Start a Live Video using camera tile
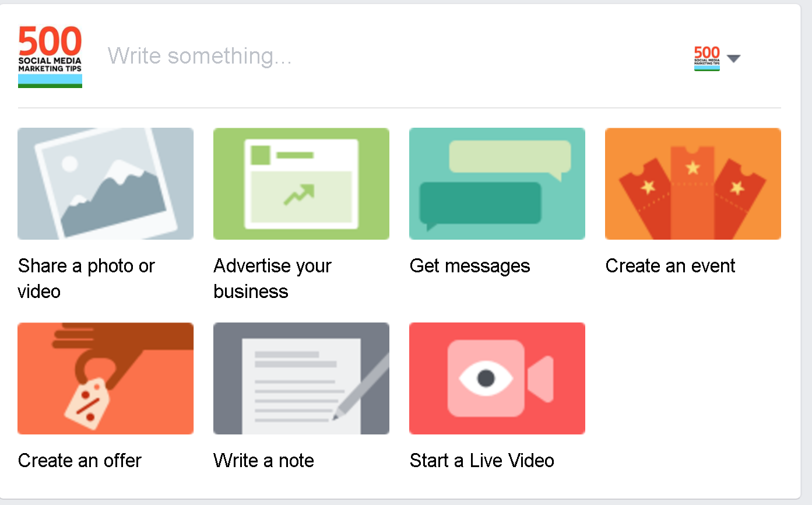This screenshot has width=812, height=505. click(x=497, y=378)
